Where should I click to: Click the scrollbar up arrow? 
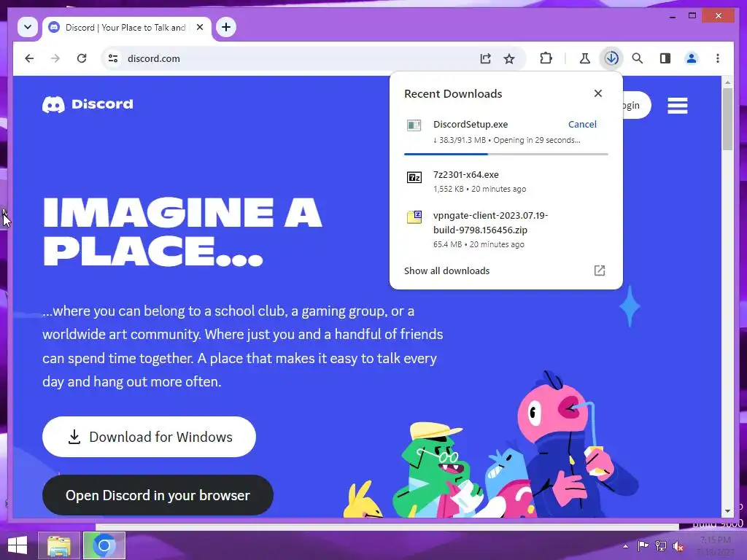click(x=727, y=82)
